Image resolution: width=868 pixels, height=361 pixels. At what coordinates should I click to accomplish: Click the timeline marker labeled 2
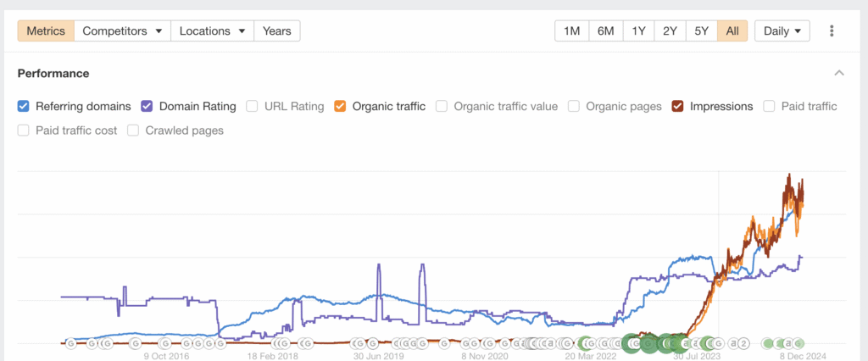pyautogui.click(x=743, y=343)
